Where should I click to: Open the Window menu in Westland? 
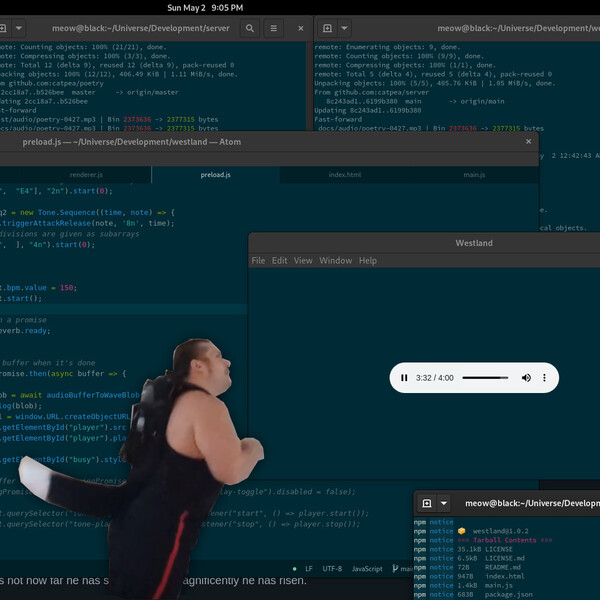(x=336, y=261)
